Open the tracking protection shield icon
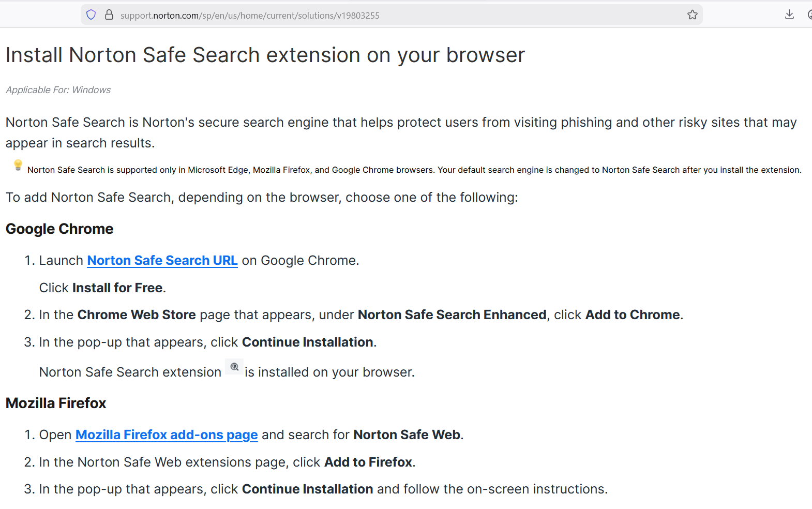The image size is (812, 509). 91,15
